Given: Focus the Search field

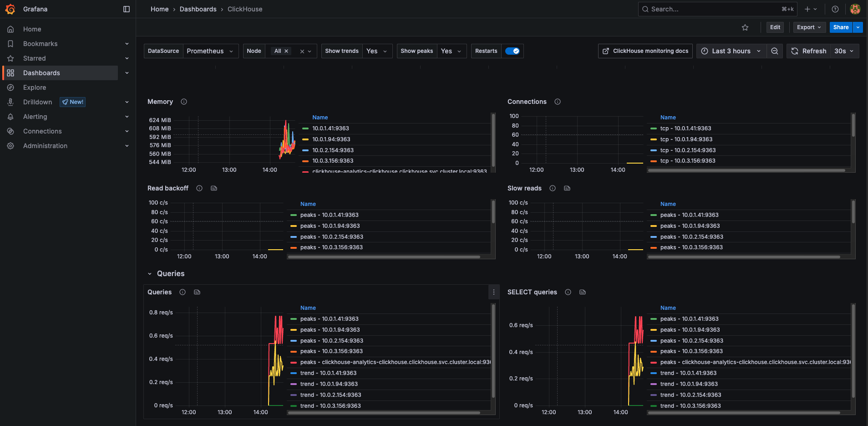Looking at the screenshot, I should [717, 9].
